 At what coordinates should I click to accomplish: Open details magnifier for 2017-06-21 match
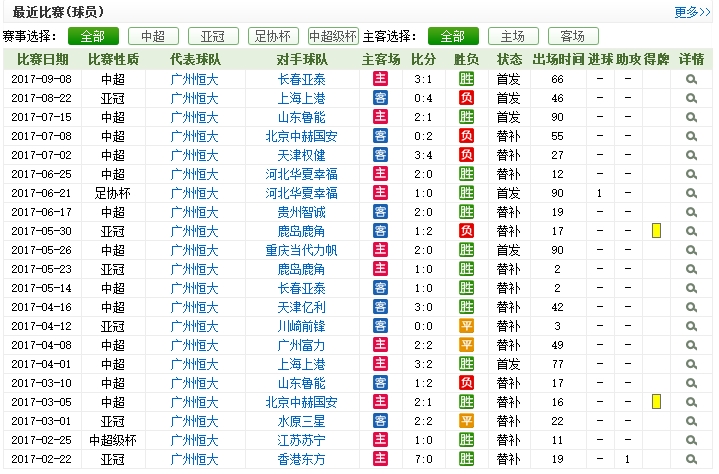tap(691, 193)
